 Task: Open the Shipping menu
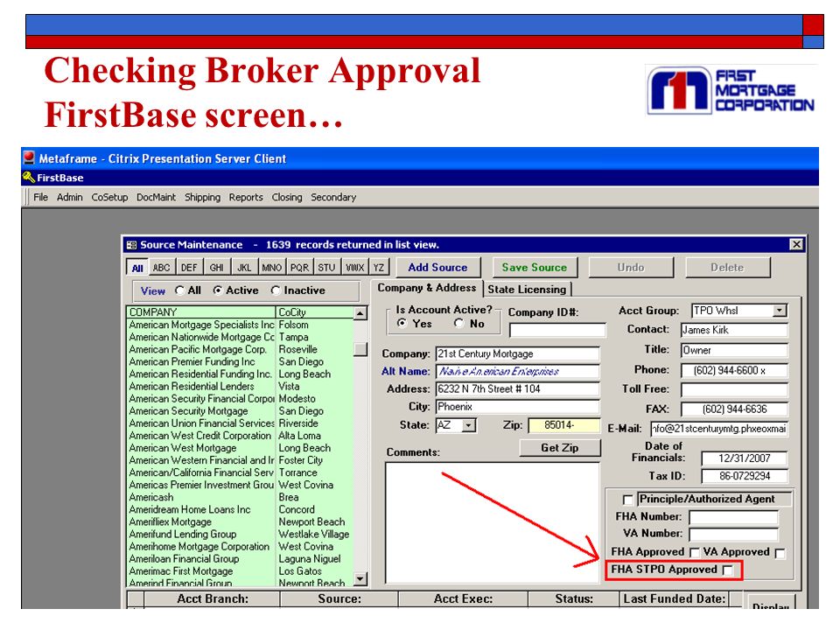point(202,197)
